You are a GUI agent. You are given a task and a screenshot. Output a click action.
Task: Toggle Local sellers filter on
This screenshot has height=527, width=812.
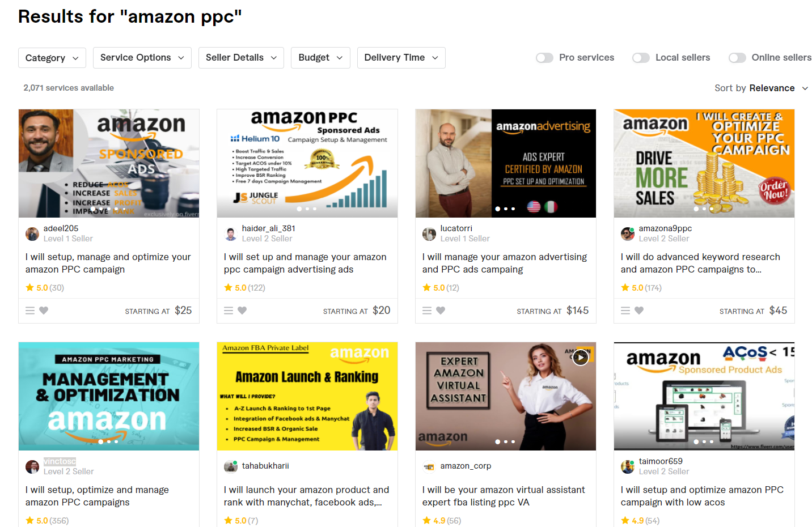[x=641, y=58]
